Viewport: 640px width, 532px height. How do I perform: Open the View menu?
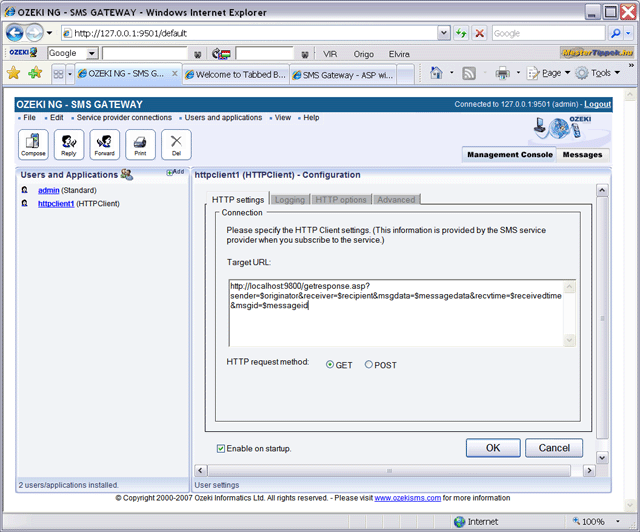[283, 118]
